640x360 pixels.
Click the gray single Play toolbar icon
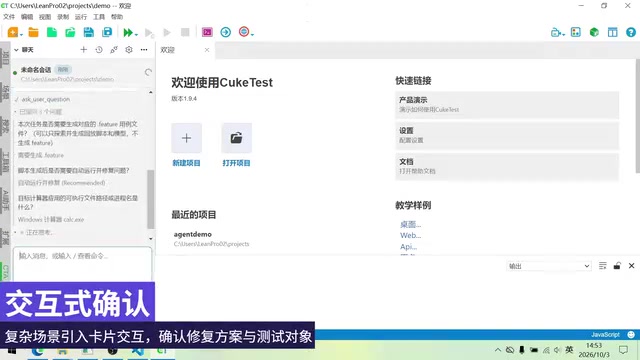click(x=167, y=32)
